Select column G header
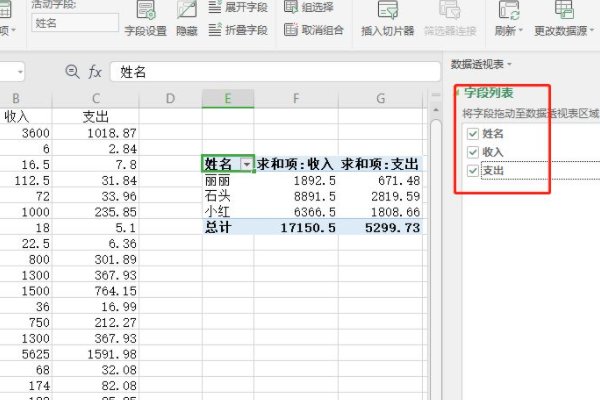 (380, 99)
